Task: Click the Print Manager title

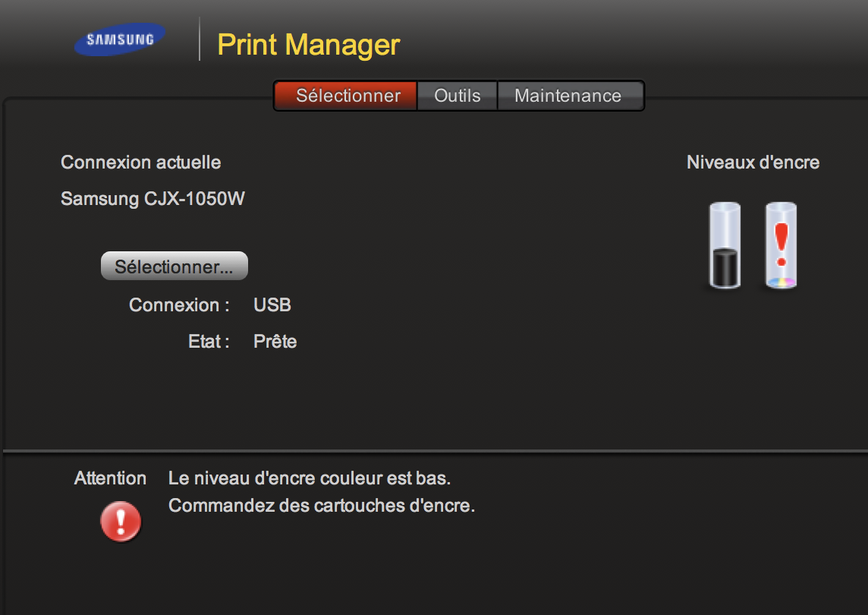Action: [308, 45]
